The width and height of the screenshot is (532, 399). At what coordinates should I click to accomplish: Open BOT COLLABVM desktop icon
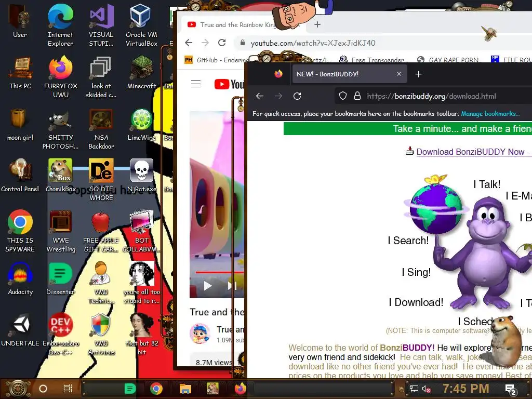141,231
